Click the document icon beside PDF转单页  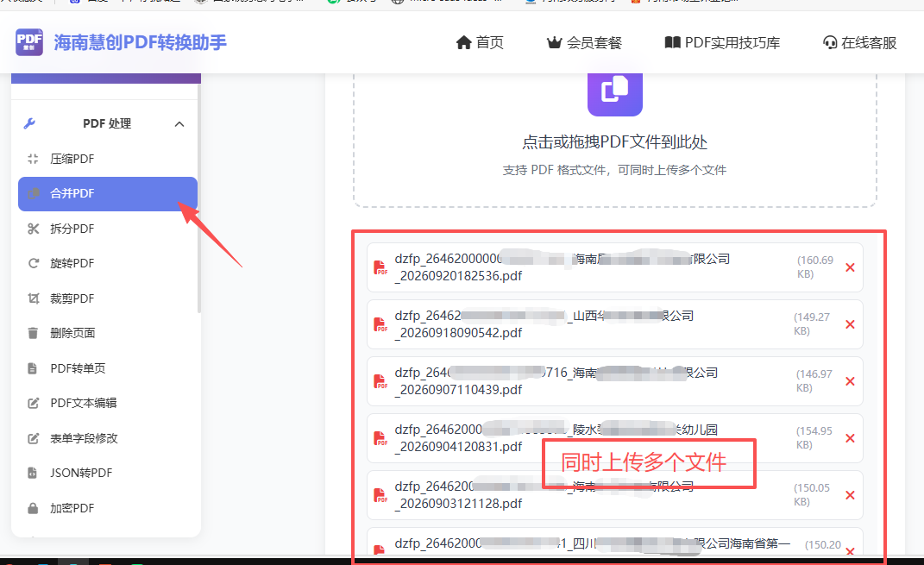click(33, 368)
